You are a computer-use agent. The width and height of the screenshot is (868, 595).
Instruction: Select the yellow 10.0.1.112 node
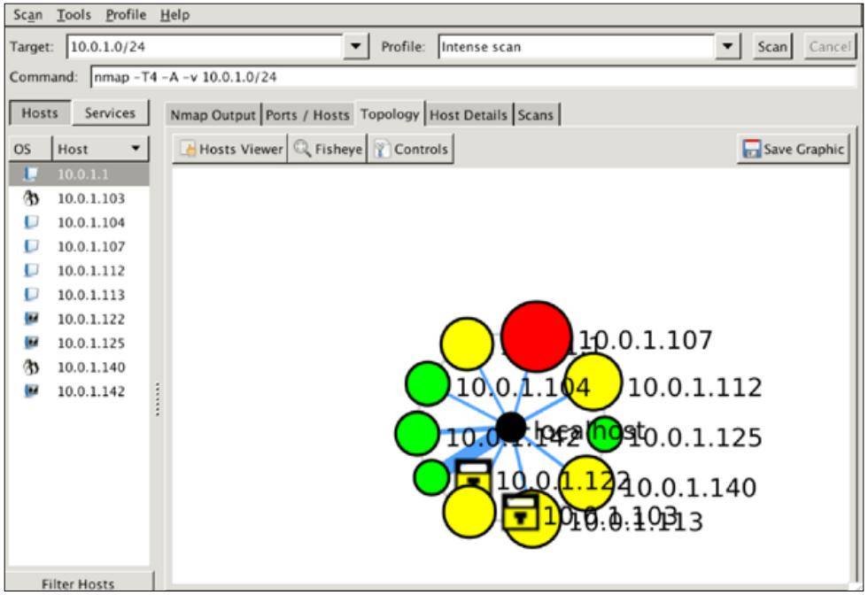pos(593,382)
